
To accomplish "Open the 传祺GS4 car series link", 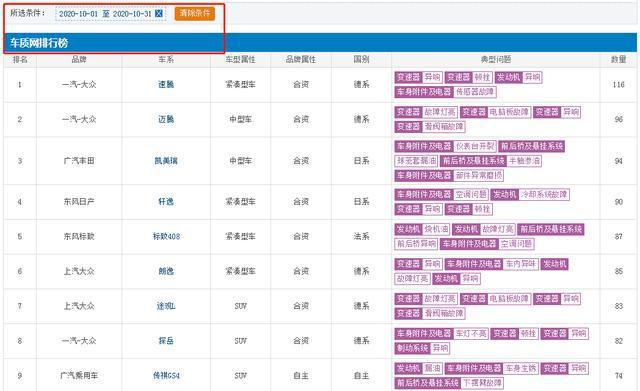I will click(166, 375).
